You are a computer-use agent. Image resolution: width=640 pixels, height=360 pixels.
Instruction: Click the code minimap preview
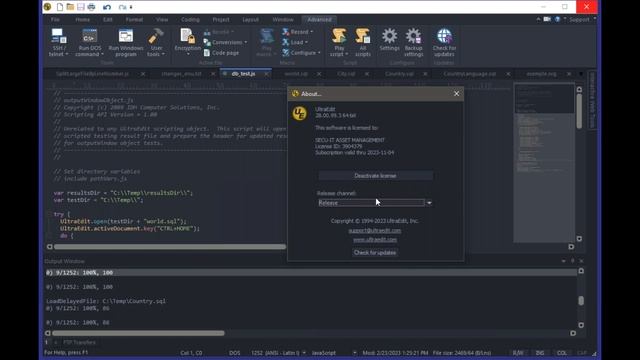(x=544, y=162)
